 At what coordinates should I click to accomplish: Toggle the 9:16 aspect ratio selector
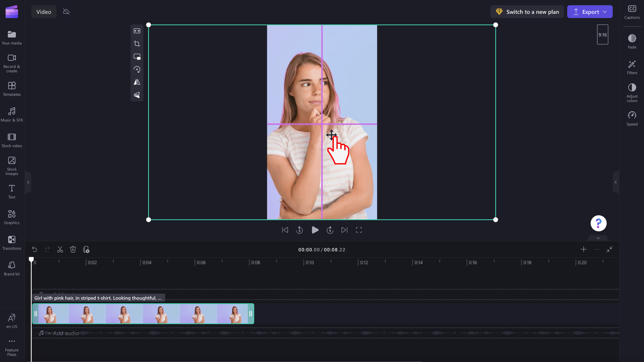click(x=602, y=35)
